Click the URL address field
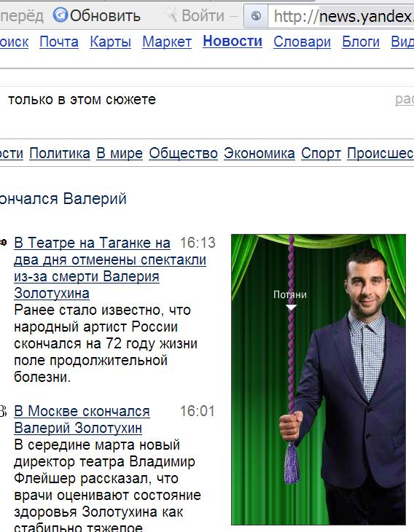 341,16
